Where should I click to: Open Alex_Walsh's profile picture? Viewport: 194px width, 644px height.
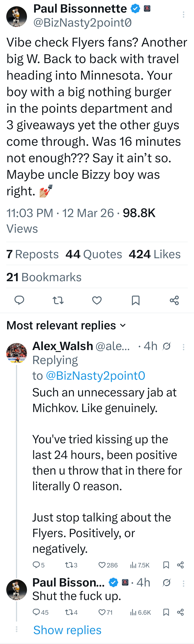tap(17, 353)
